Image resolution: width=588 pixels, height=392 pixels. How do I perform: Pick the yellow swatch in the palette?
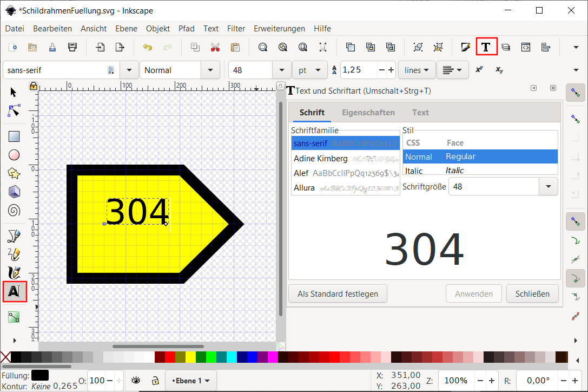coord(190,357)
